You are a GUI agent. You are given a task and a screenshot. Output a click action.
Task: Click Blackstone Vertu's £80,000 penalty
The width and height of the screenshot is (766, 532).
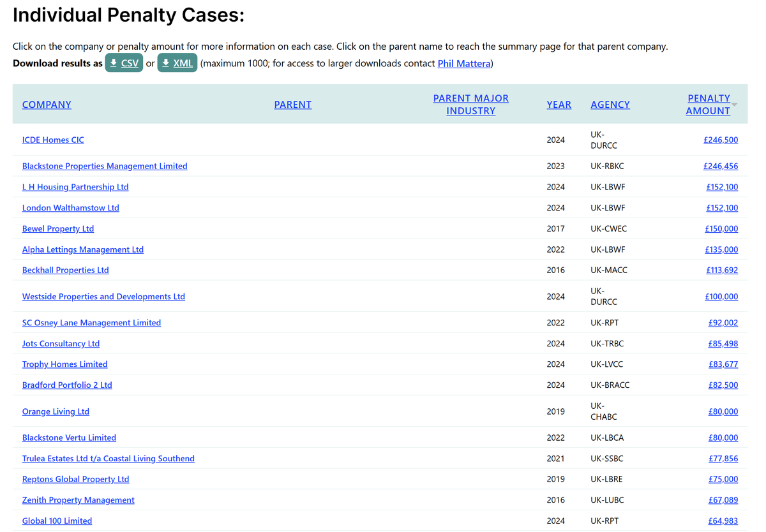point(723,438)
